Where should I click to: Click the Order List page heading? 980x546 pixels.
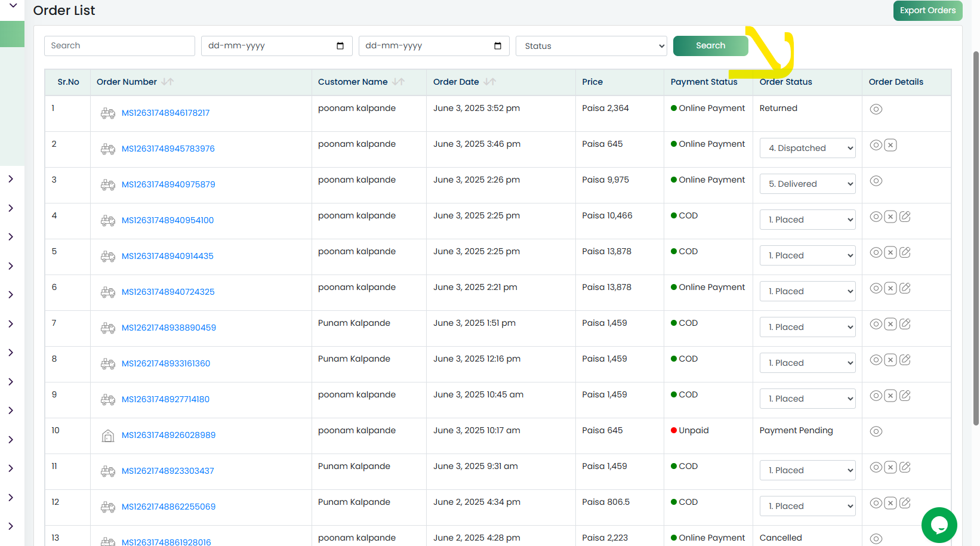coord(64,11)
